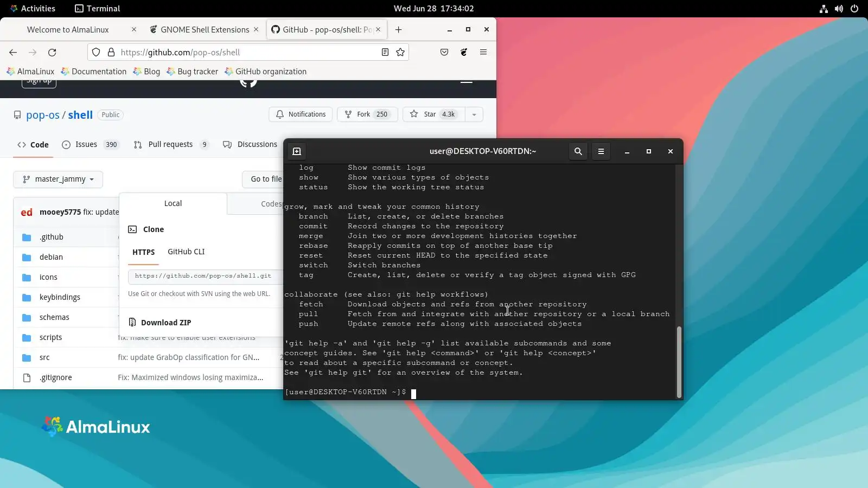Open the Firefox hamburger menu
This screenshot has width=868, height=488.
(x=483, y=53)
